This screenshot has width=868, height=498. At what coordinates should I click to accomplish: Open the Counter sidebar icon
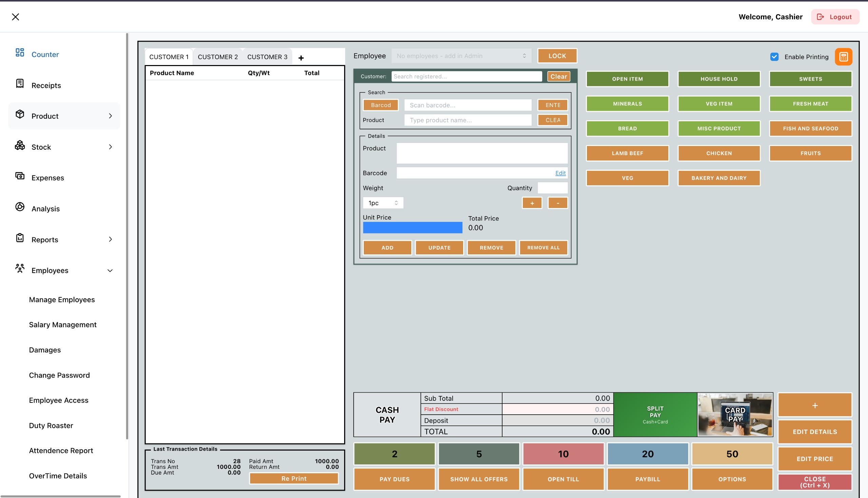pyautogui.click(x=20, y=52)
